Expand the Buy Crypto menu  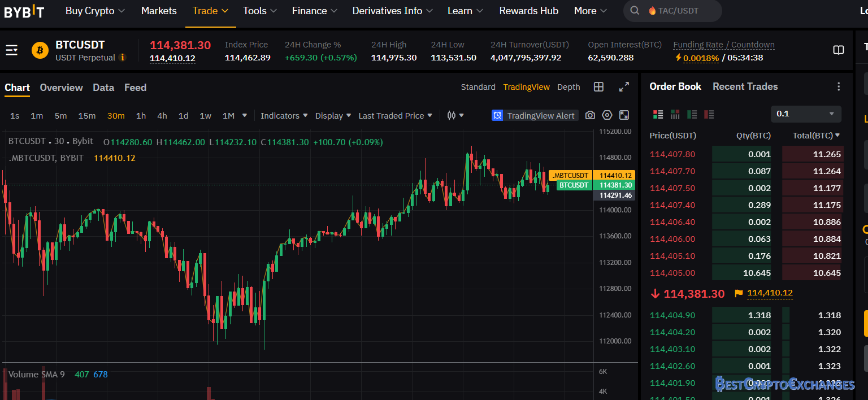click(x=96, y=11)
